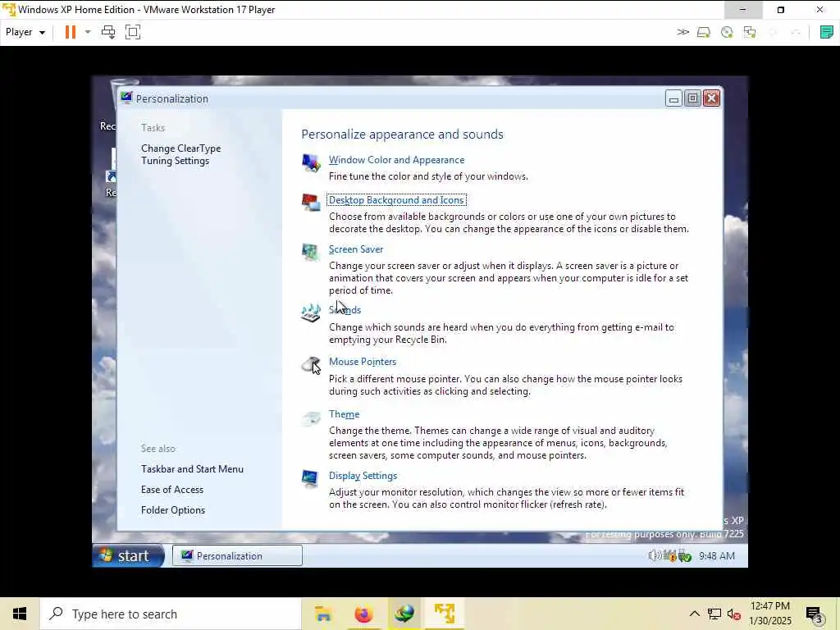Minimize the Personalization window
840x630 pixels.
673,98
